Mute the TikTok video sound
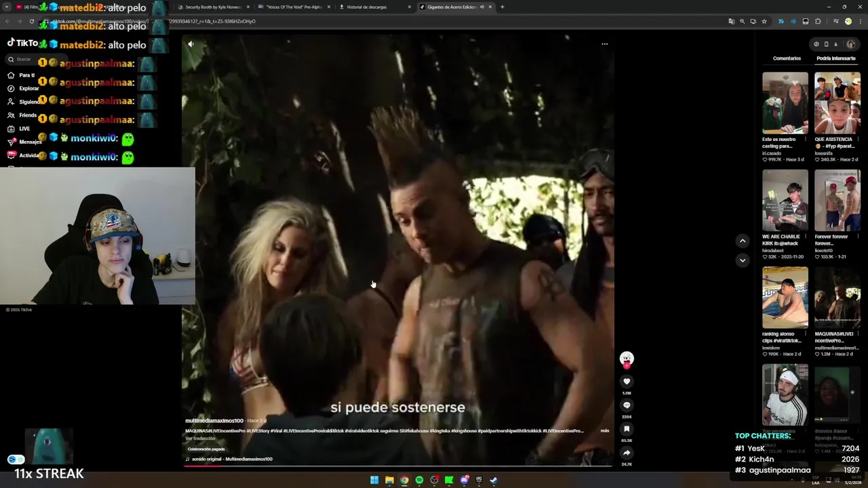 (x=191, y=44)
